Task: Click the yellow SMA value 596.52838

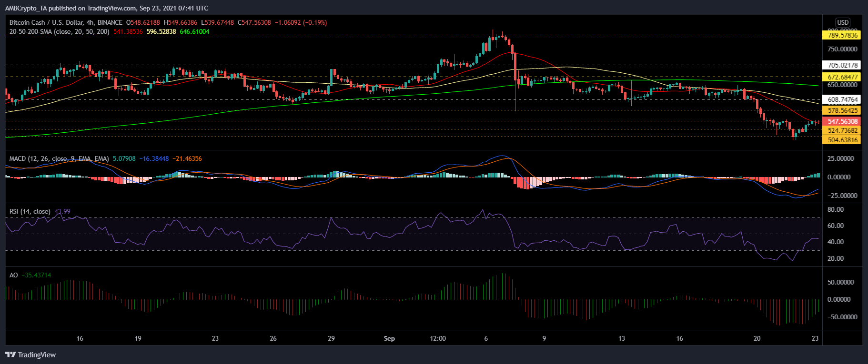Action: click(161, 31)
